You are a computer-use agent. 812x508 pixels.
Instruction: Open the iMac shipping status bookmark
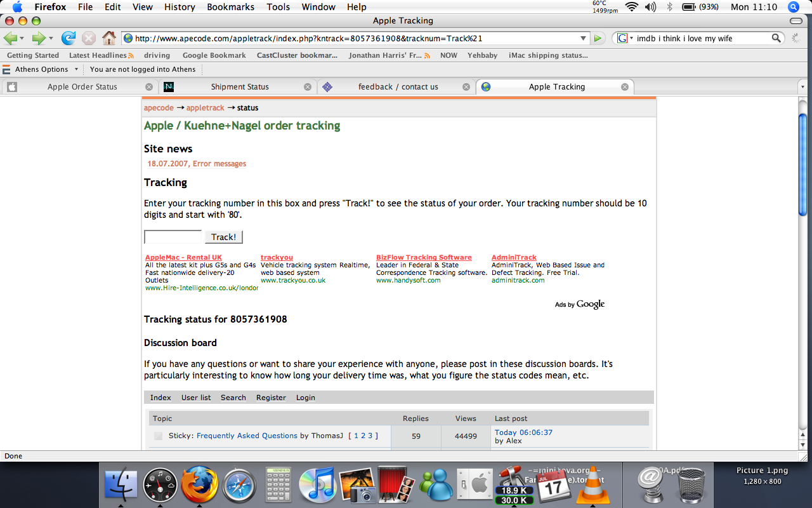[548, 55]
